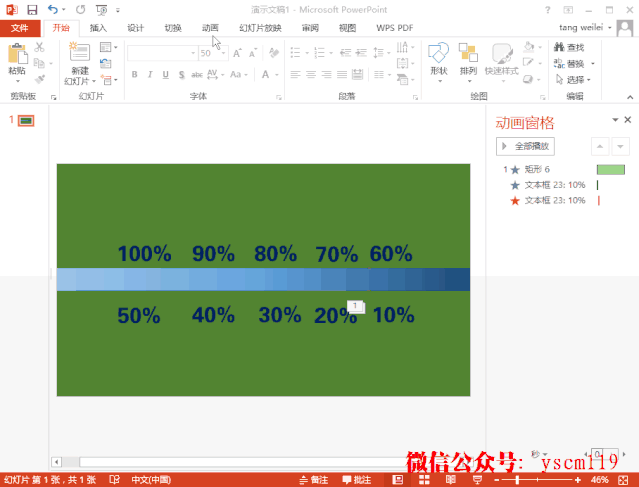
Task: Click zoom in plus button
Action: (x=578, y=480)
